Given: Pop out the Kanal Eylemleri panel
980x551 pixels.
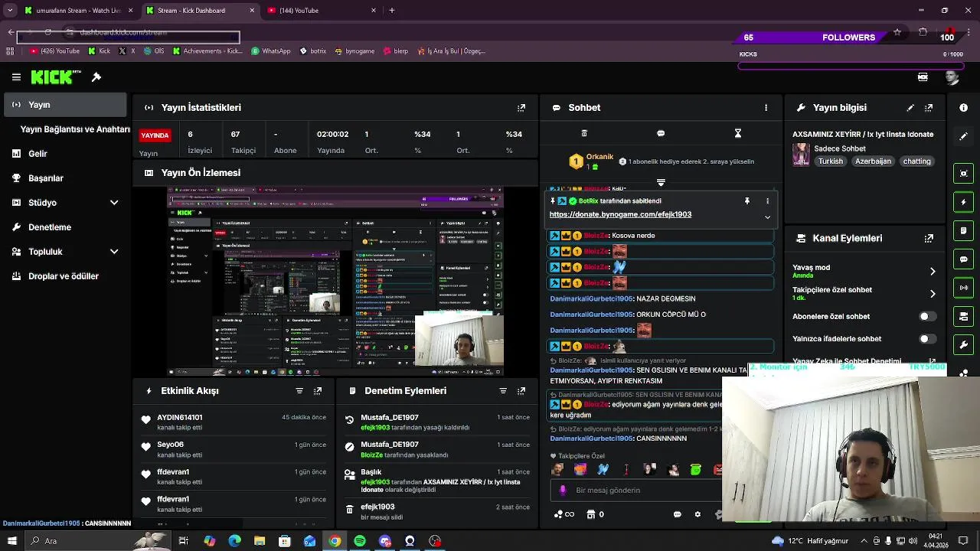Looking at the screenshot, I should [929, 238].
